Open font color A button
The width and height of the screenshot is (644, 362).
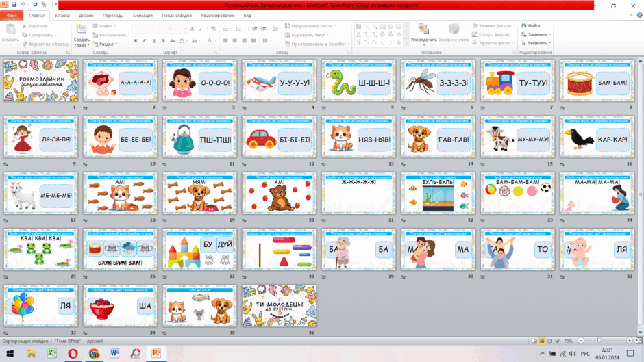[210, 40]
